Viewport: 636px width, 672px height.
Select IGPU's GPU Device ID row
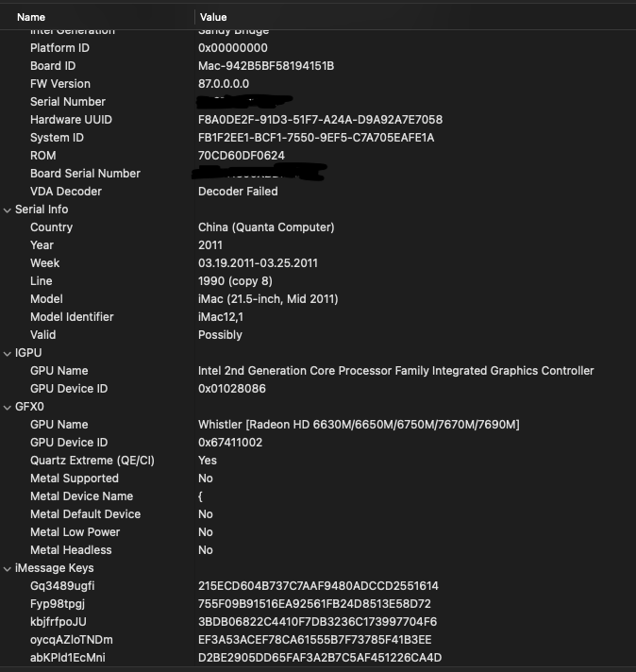(x=69, y=389)
